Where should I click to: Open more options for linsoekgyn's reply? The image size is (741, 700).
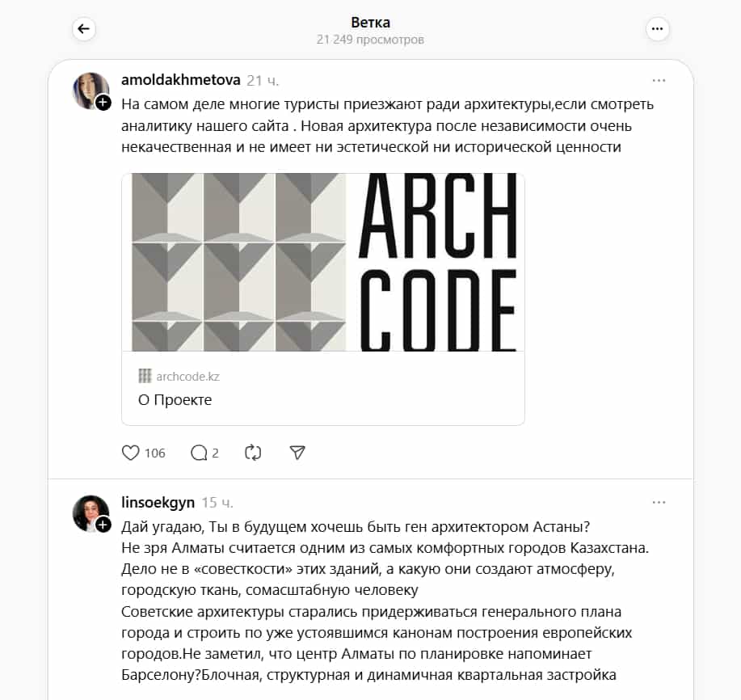tap(659, 503)
